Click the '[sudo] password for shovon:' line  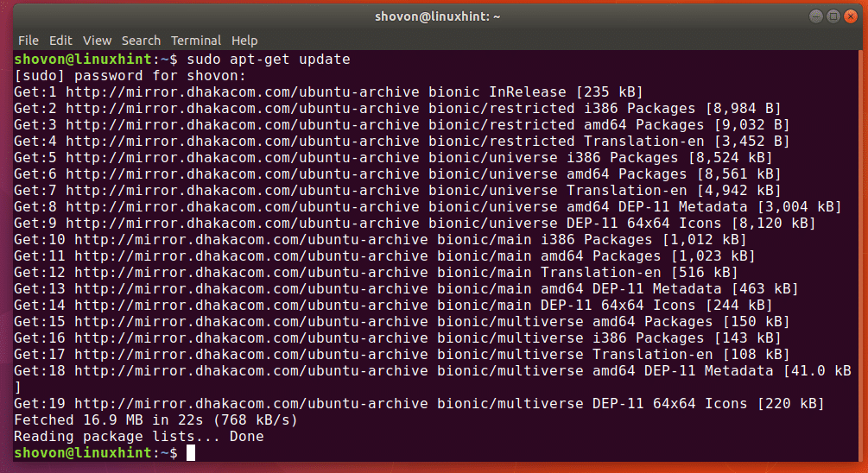coord(130,76)
